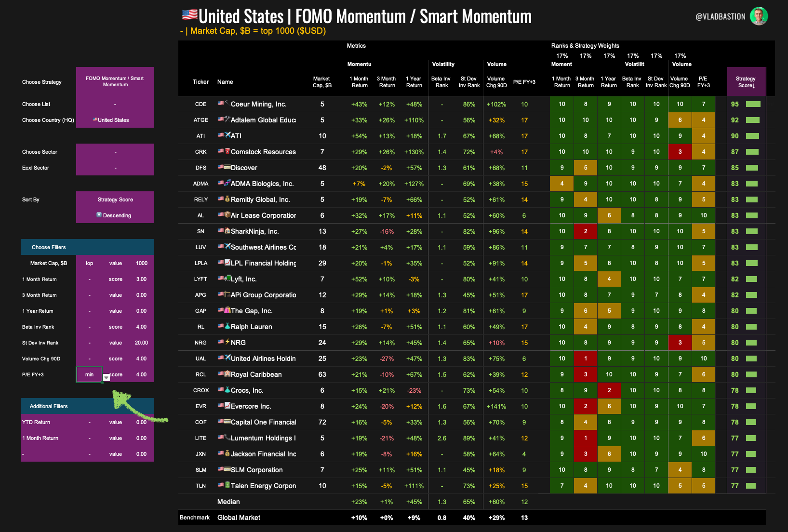
Task: Click the car icon beside Lyft, Inc.
Action: click(227, 278)
